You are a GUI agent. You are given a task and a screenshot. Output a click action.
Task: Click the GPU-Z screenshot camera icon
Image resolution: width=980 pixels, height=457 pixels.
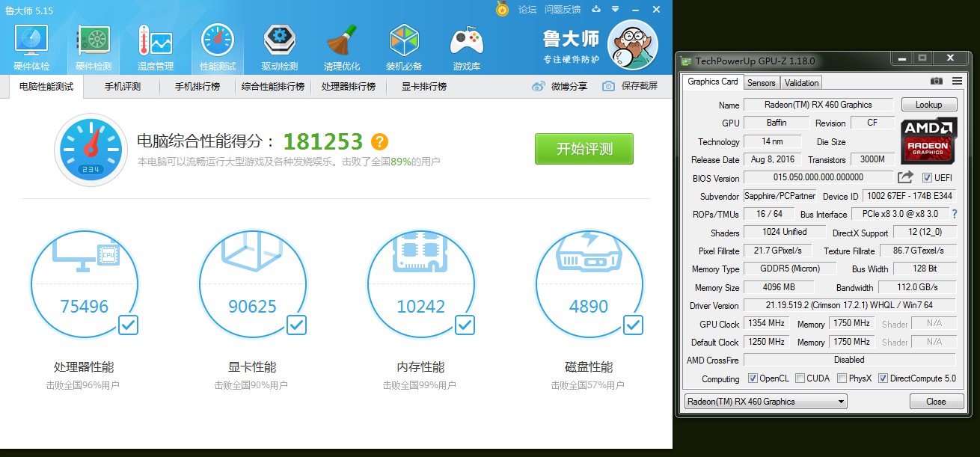click(937, 82)
